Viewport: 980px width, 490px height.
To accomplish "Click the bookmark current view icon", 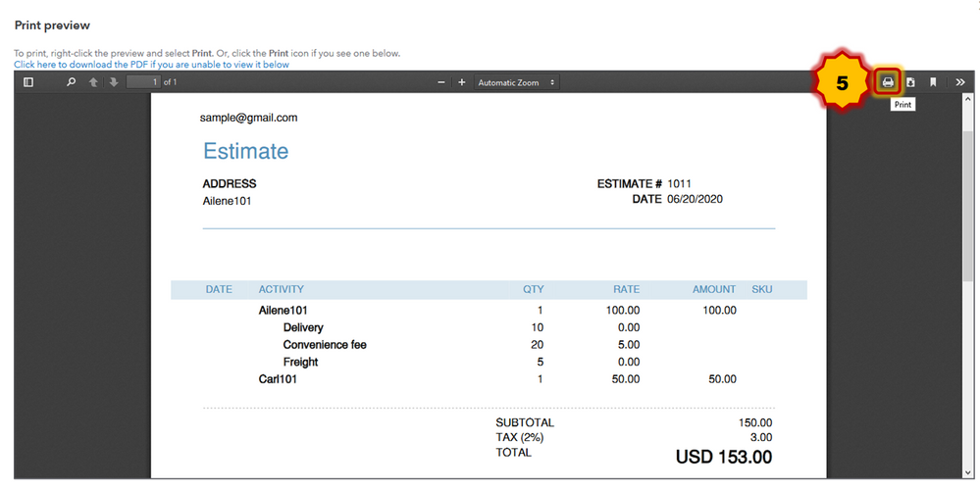I will (x=933, y=82).
